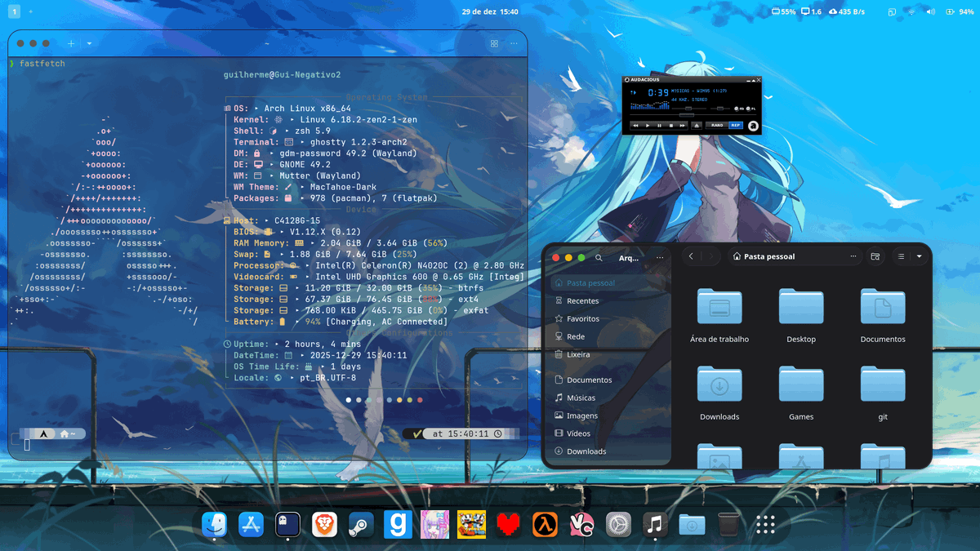Open a new tab in Ghostty terminal
The width and height of the screenshot is (980, 551).
pos(71,43)
